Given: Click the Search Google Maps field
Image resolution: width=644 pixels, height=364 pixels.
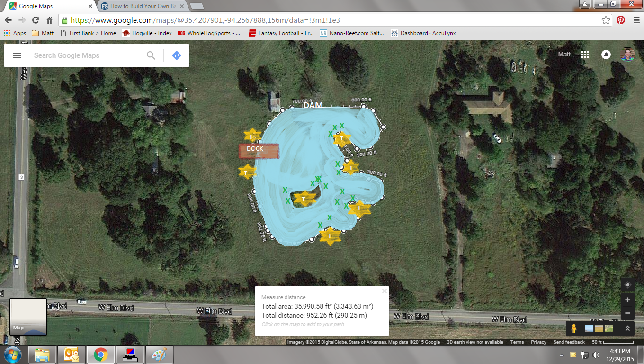Looking at the screenshot, I should tap(88, 55).
